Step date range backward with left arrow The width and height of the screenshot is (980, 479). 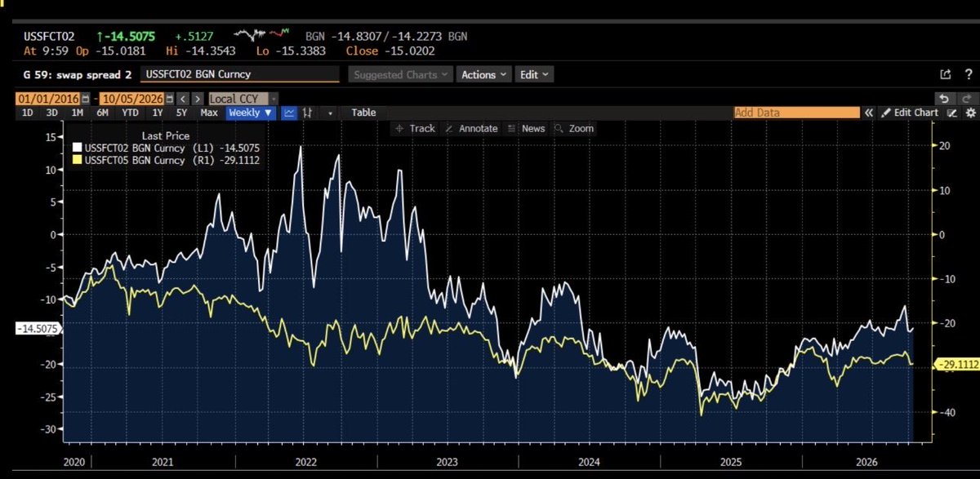pyautogui.click(x=183, y=99)
